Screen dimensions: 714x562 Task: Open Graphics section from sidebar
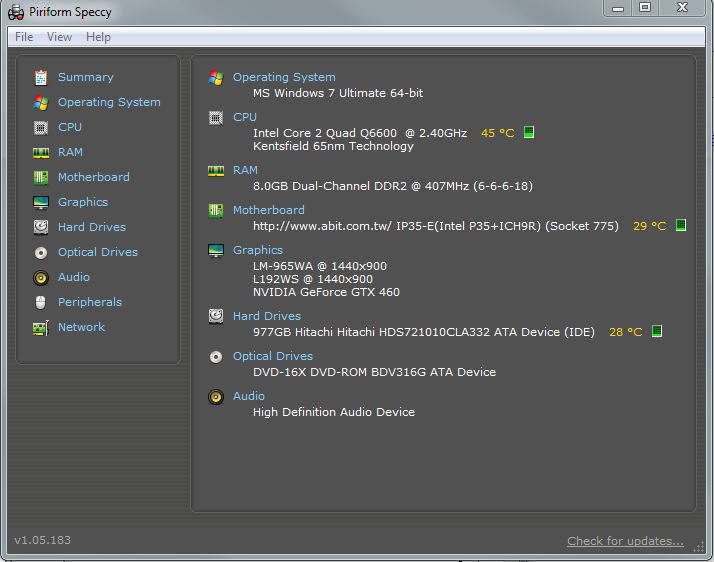point(83,202)
